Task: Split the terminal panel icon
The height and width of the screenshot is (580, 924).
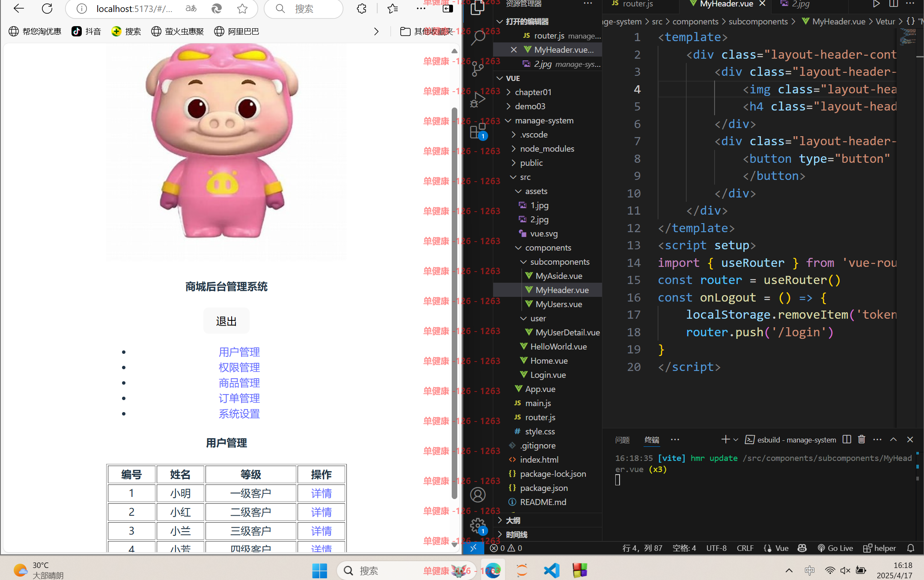Action: coord(847,439)
